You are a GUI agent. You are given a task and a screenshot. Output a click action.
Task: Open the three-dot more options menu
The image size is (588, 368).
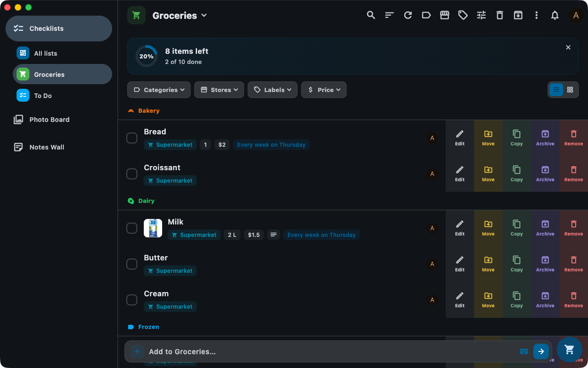point(536,15)
